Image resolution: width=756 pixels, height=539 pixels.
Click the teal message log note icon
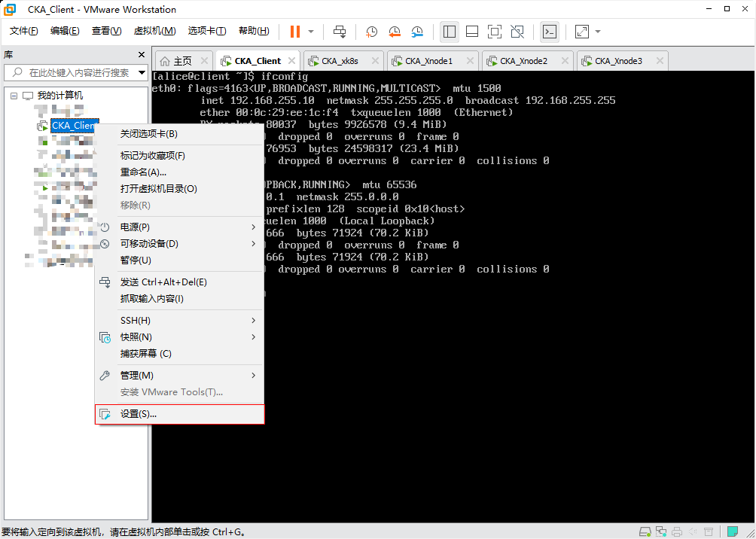(733, 531)
